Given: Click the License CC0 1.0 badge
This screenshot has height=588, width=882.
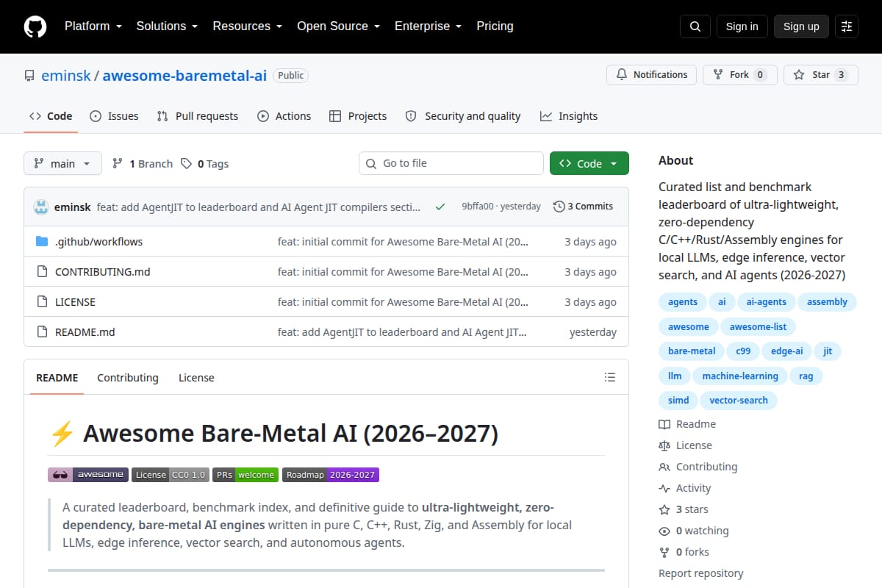Looking at the screenshot, I should tap(171, 475).
